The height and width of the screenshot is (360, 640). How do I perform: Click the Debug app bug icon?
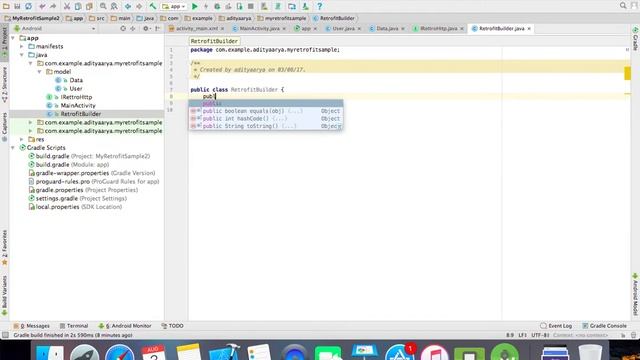(x=217, y=6)
